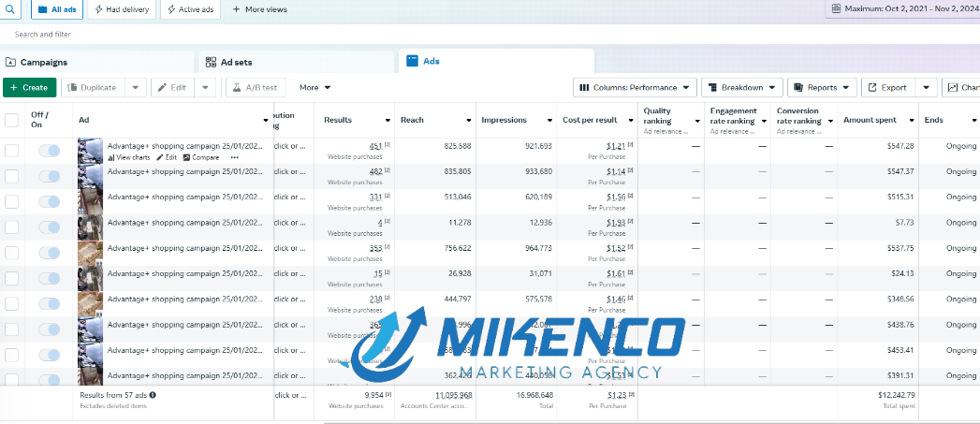The width and height of the screenshot is (980, 424).
Task: Click the 964,773 impressions cell
Action: click(x=538, y=248)
